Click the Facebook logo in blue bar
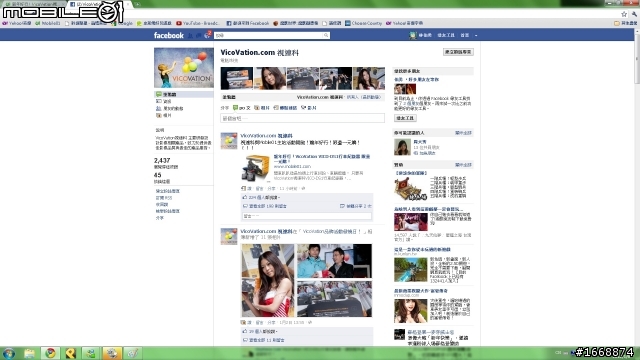Image resolution: width=640 pixels, height=360 pixels. [x=169, y=36]
